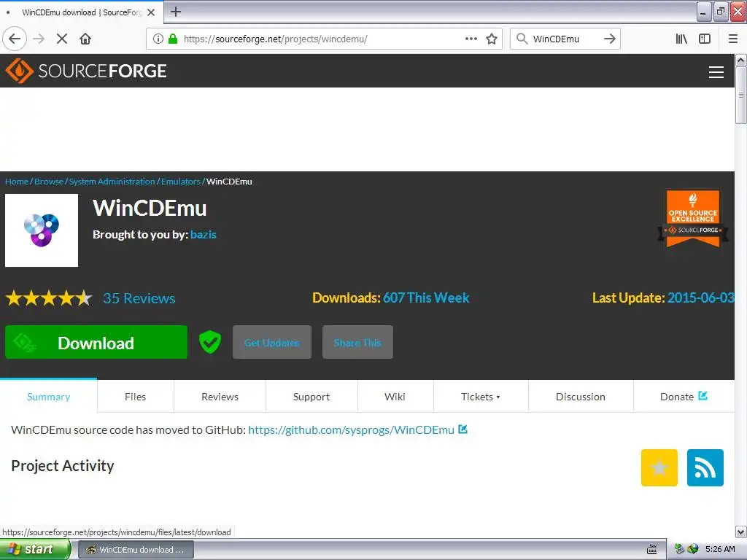Open the Donate tab

[x=684, y=396]
